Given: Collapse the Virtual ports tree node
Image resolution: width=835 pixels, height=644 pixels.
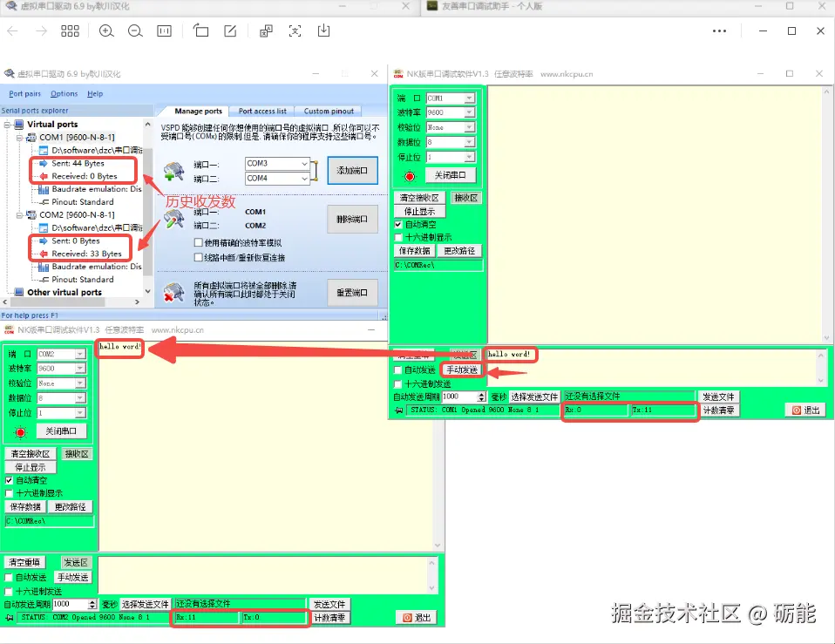Looking at the screenshot, I should click(8, 125).
